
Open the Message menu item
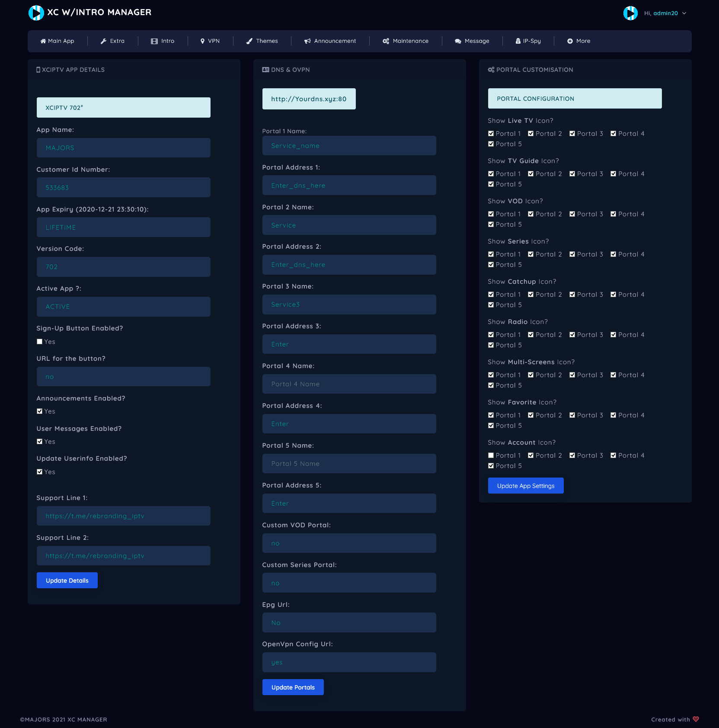472,41
